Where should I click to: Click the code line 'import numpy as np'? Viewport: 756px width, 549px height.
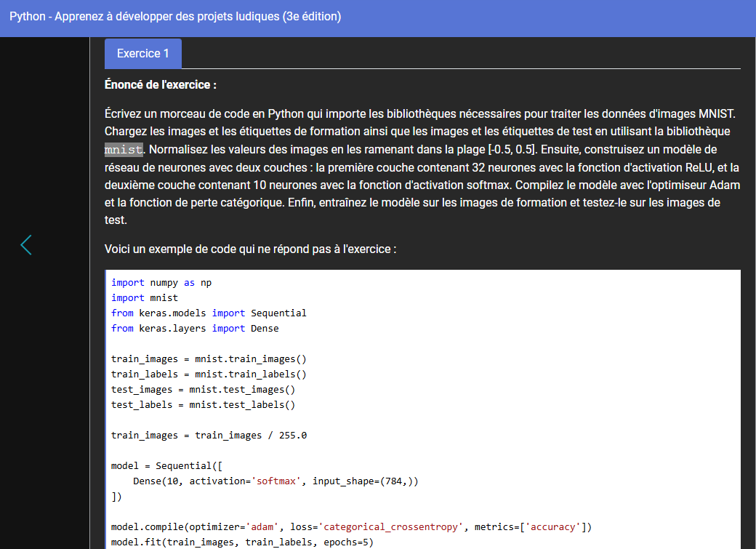click(161, 283)
